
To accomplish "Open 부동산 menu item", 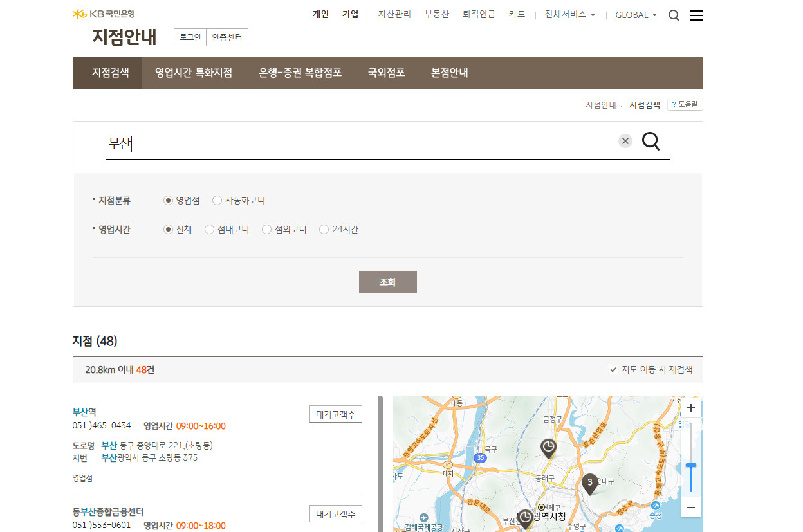I will [x=437, y=14].
